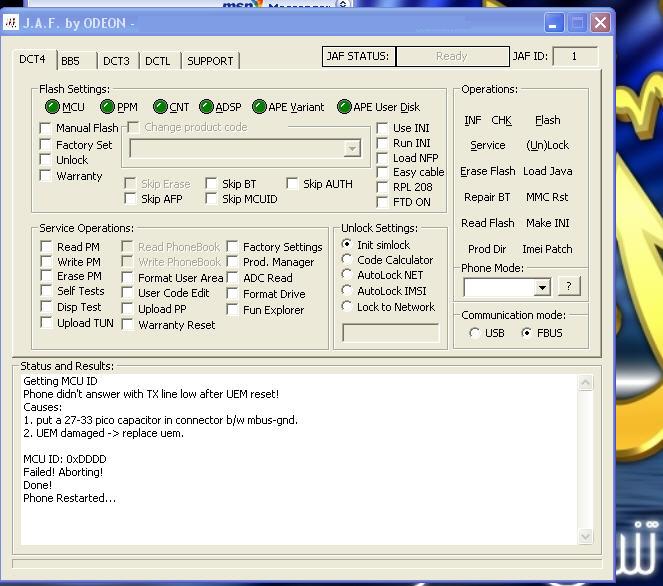Switch to the DCTL tab

pos(158,61)
